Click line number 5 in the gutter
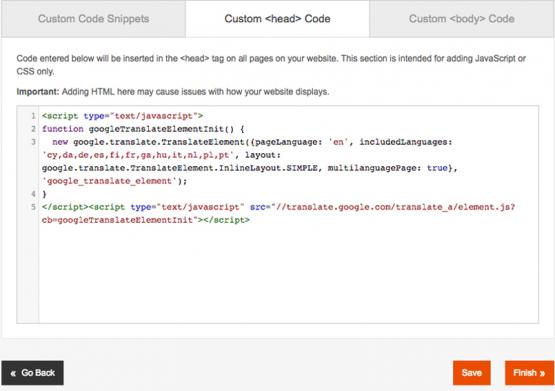 tap(33, 207)
